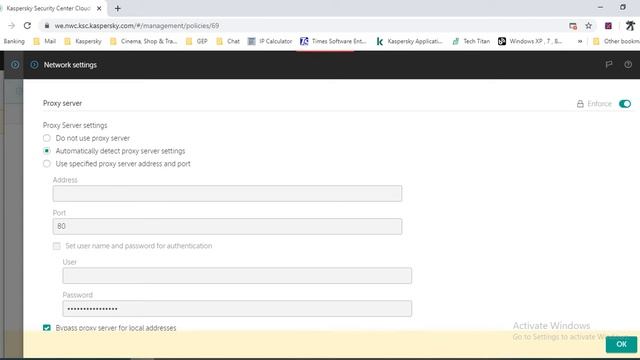Image resolution: width=640 pixels, height=360 pixels.
Task: Open the IP Calculator bookmark
Action: (270, 41)
